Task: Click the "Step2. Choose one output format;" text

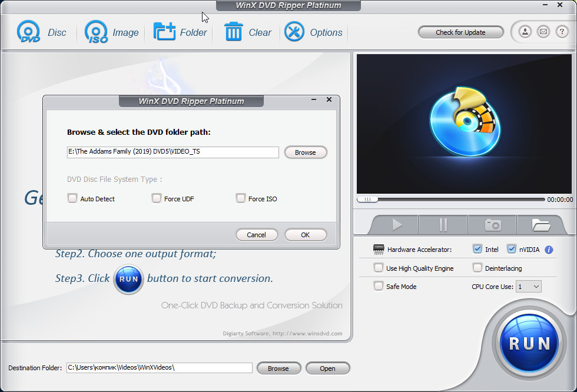Action: coord(136,254)
